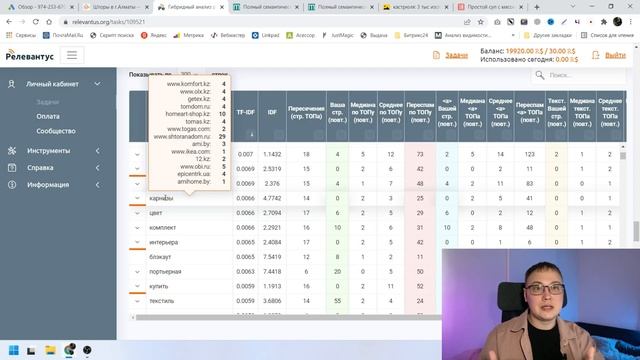Viewport: 640px width, 360px height.
Task: Open the browser profile avatar
Action: click(618, 22)
